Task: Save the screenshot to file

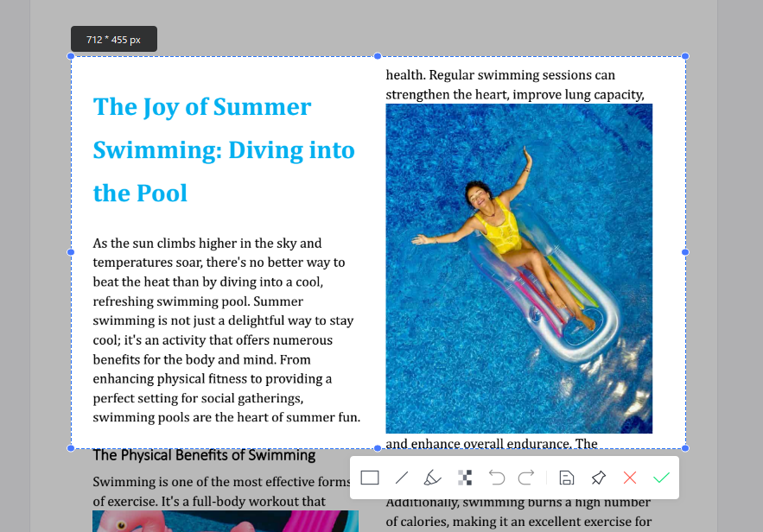Action: 566,478
